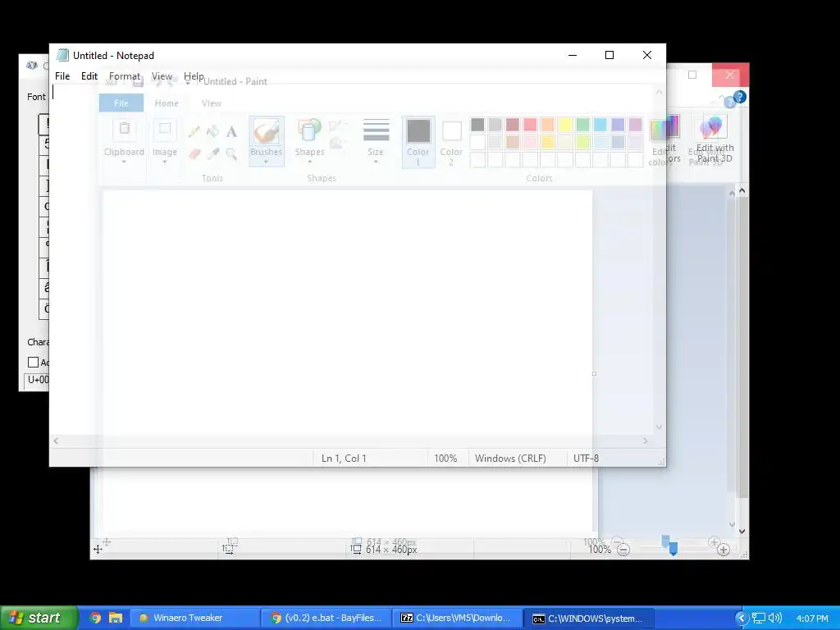Open Notepad's View menu

(162, 76)
